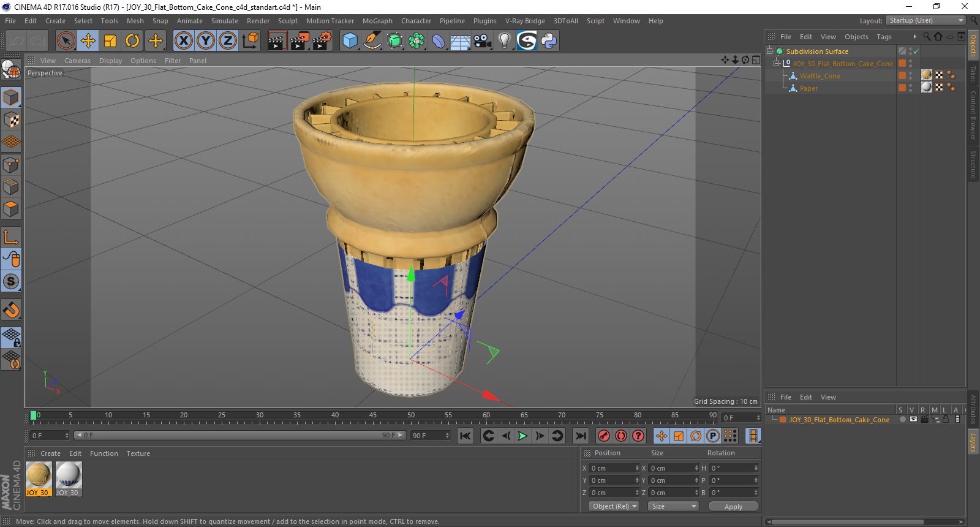Switch coordinate system icon
The width and height of the screenshot is (980, 527).
(x=250, y=41)
